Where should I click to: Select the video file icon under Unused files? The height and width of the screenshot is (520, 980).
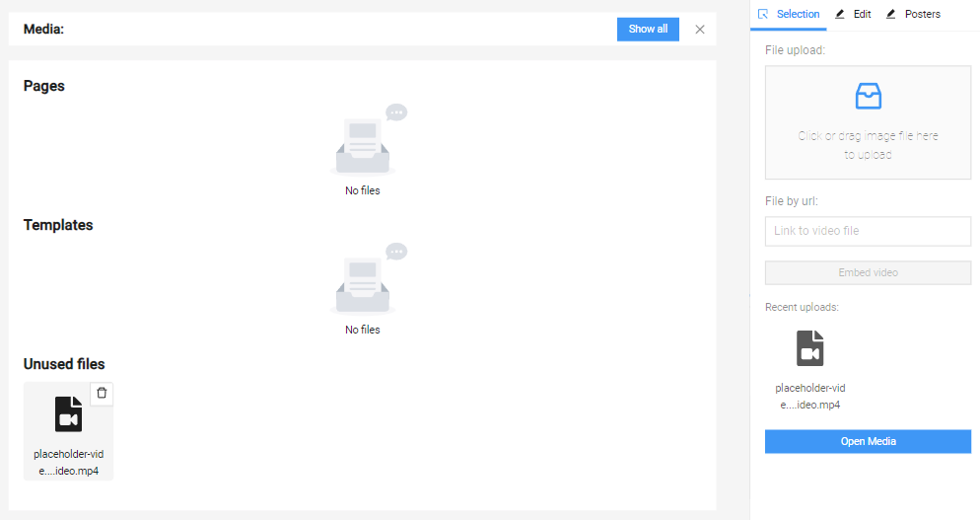[x=68, y=414]
